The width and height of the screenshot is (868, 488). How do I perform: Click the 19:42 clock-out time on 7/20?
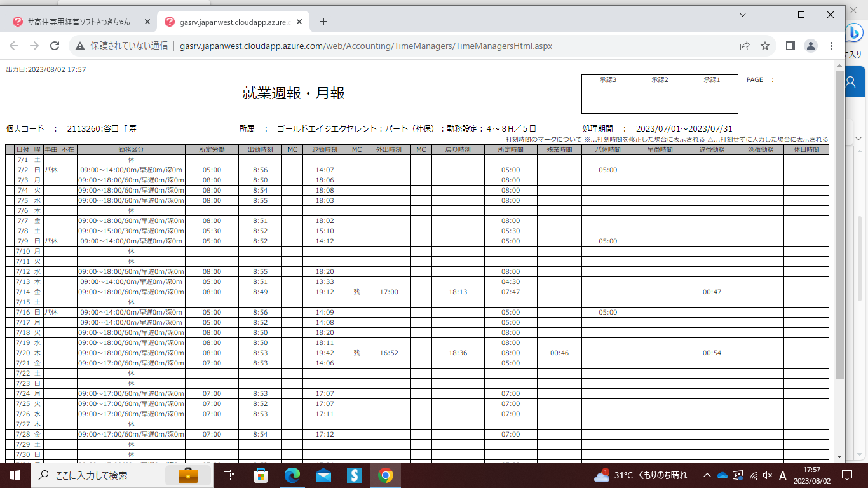tap(324, 353)
